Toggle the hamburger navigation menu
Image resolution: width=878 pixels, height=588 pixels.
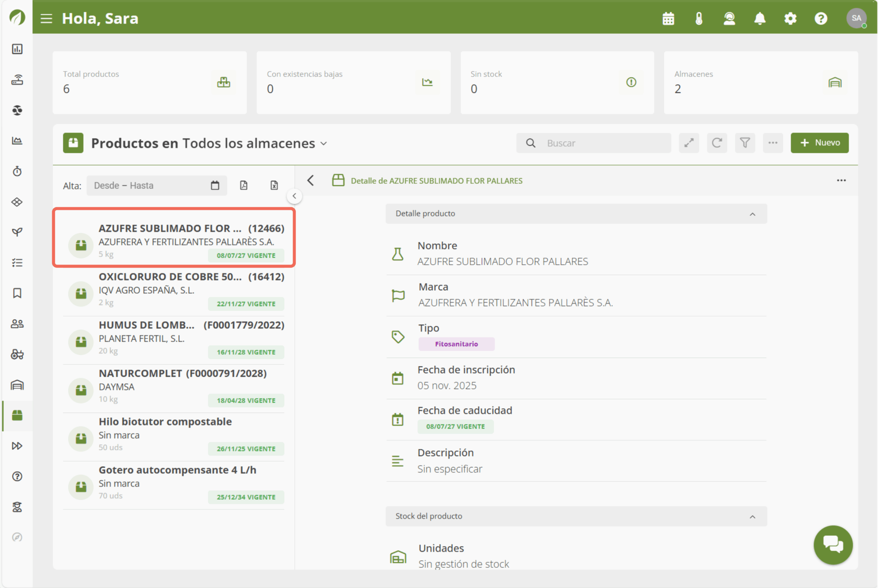click(x=47, y=19)
